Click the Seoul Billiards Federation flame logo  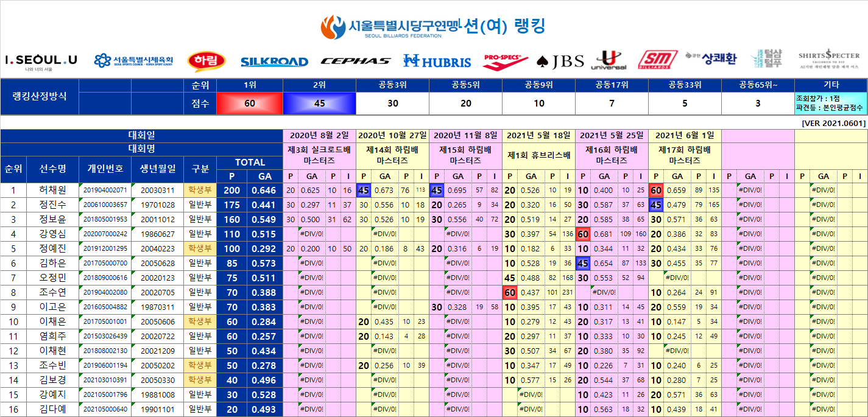[333, 27]
